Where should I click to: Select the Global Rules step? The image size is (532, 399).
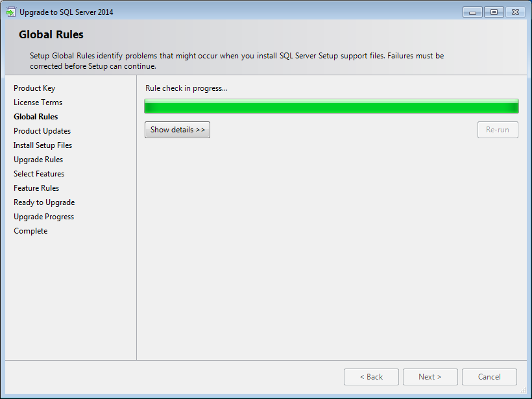pos(36,117)
